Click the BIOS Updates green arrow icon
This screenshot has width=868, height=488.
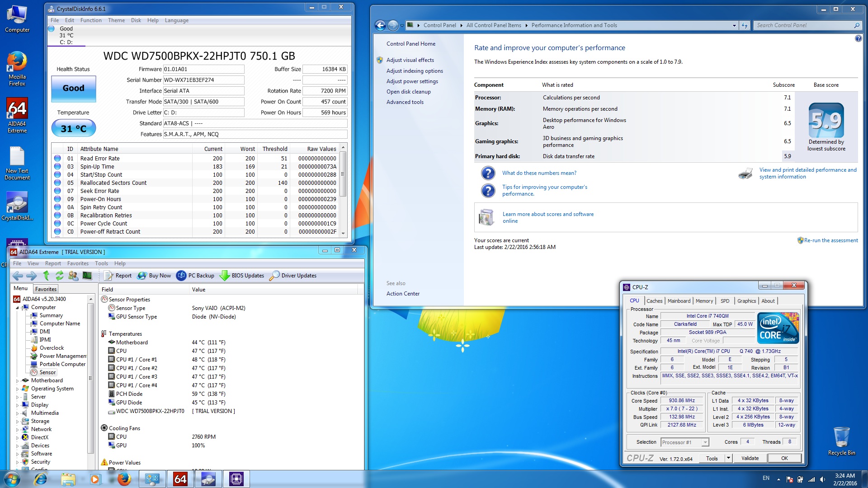(224, 276)
